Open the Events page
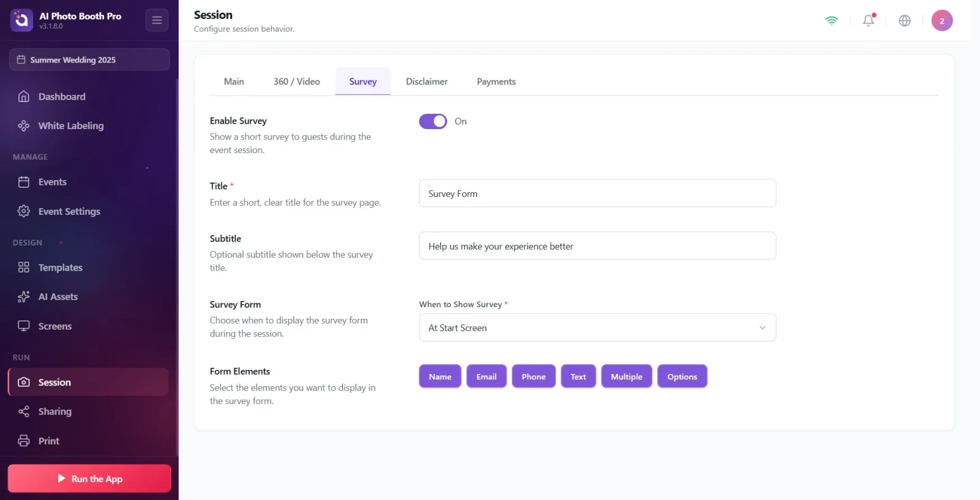Viewport: 980px width, 500px height. 88,182
